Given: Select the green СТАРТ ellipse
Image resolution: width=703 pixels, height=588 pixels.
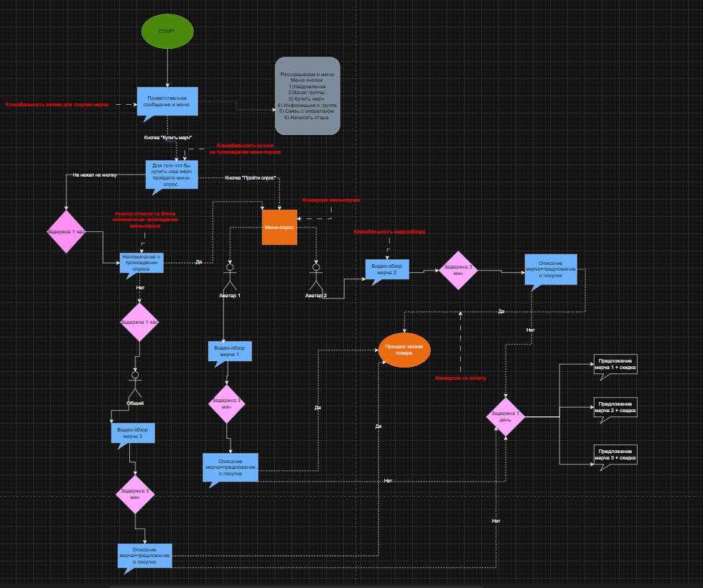Looking at the screenshot, I should point(167,32).
